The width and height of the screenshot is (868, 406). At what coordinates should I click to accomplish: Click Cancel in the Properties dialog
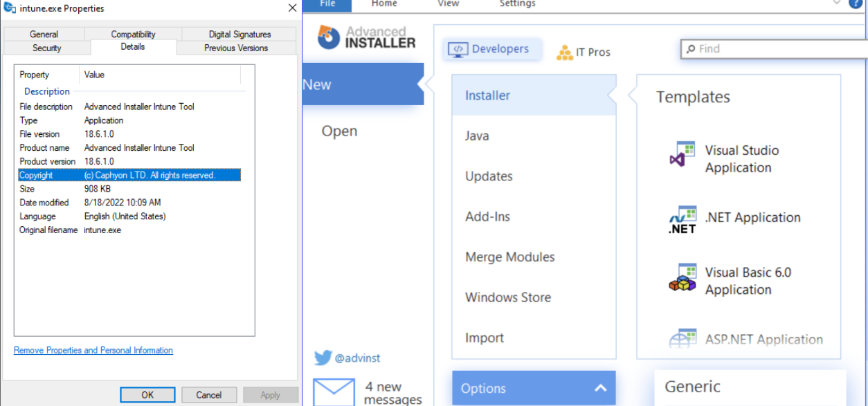pos(208,395)
